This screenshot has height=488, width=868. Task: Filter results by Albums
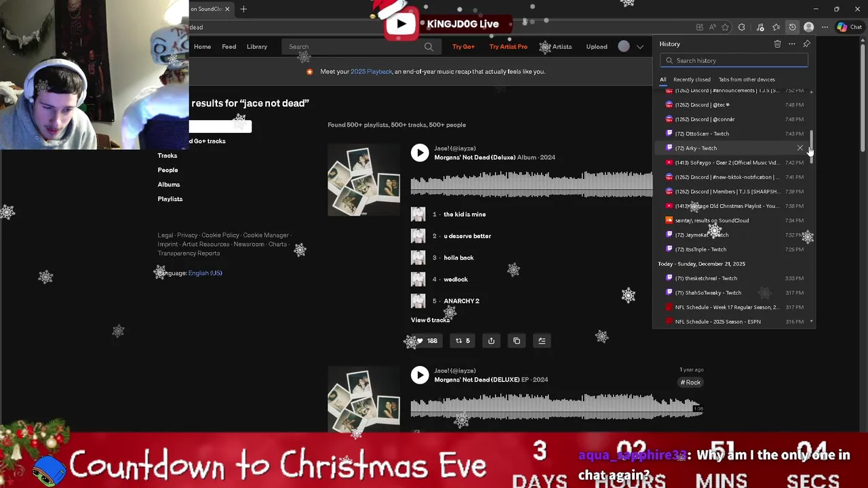tap(169, 184)
